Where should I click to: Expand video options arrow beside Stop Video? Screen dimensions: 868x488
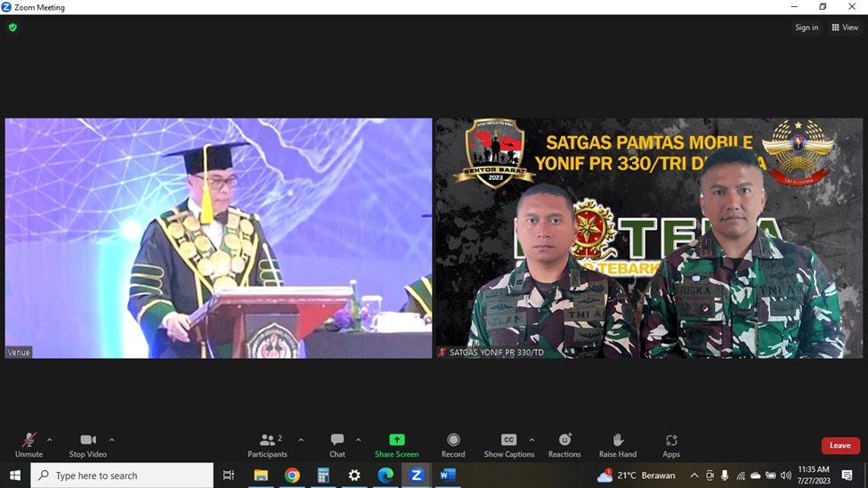(112, 440)
